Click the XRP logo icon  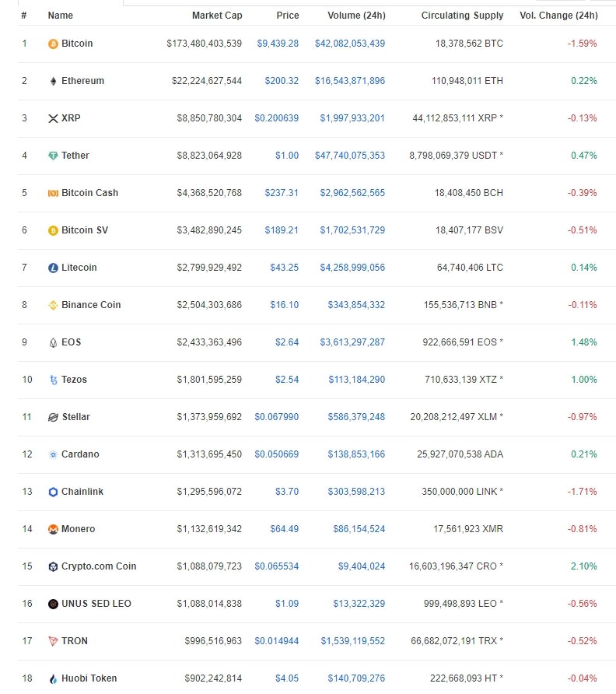[x=53, y=118]
